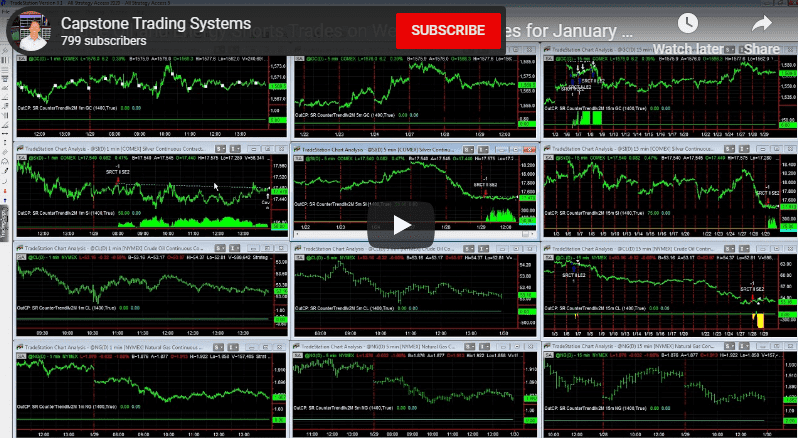798x438 pixels.
Task: Click the SA badge in the Crude Oil 15 min chart
Action: 549,258
